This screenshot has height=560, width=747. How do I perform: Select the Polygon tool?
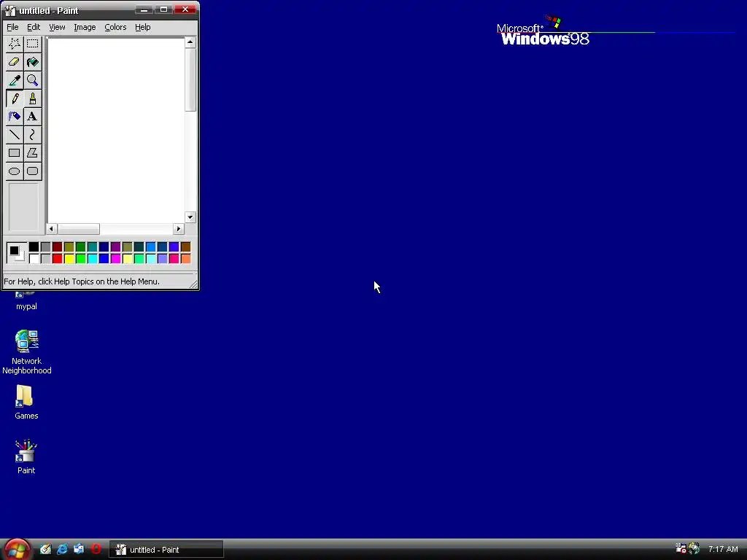point(32,153)
